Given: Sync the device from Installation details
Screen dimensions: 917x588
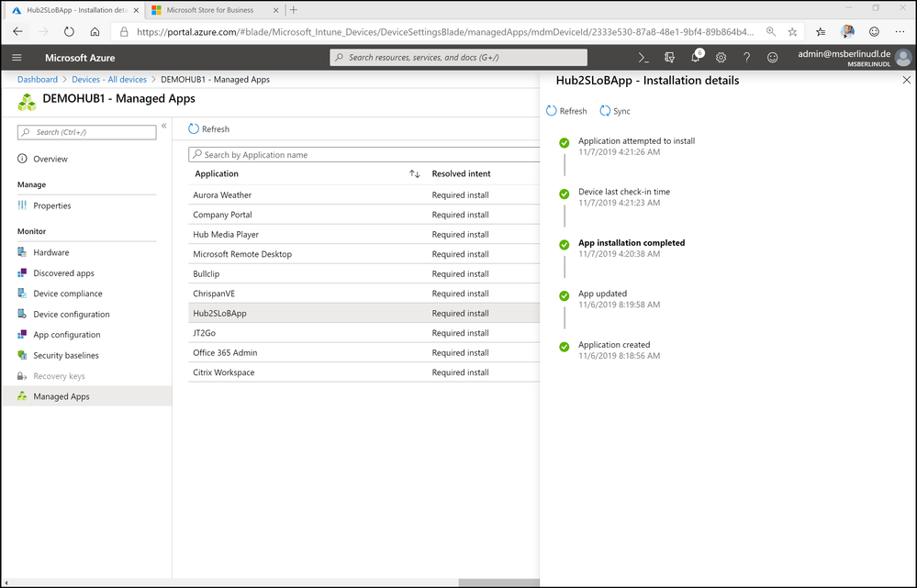Looking at the screenshot, I should coord(615,111).
